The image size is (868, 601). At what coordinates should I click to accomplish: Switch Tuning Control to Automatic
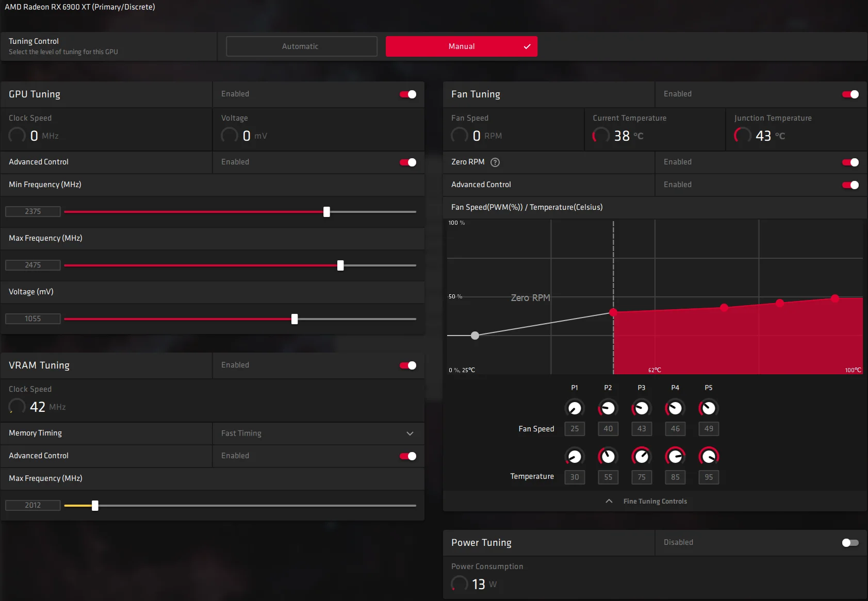(x=302, y=46)
